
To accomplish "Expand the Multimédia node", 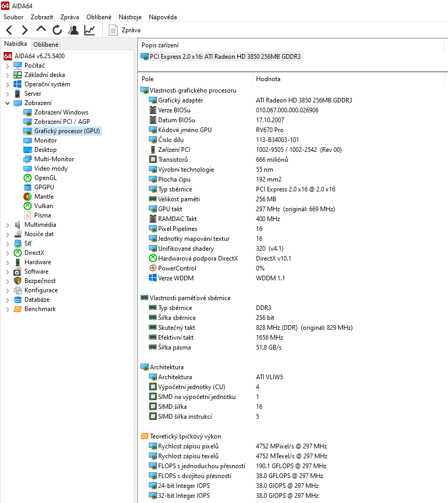I will (x=7, y=225).
